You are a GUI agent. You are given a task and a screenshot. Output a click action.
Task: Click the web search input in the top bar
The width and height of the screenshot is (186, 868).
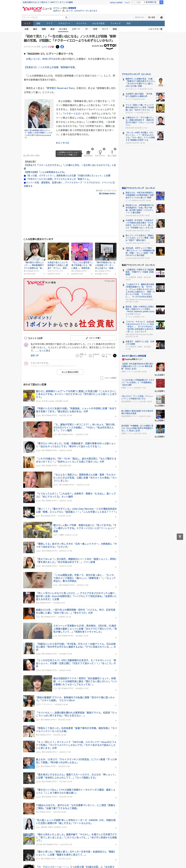pos(137,2)
